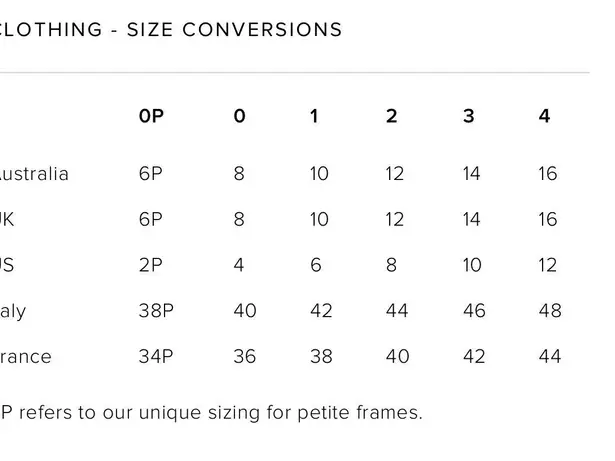Select column header 3
This screenshot has height=461, width=615.
[x=468, y=116]
